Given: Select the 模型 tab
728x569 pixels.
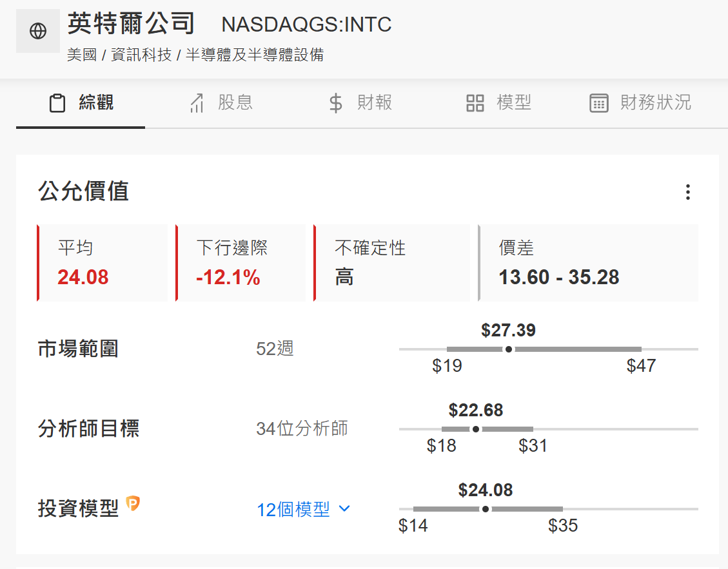Looking at the screenshot, I should pyautogui.click(x=498, y=103).
